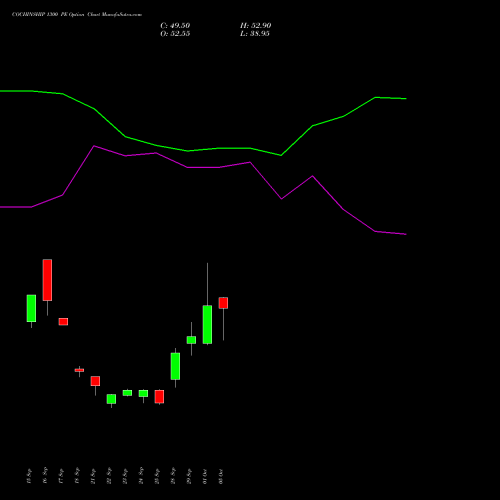Select the red candle above 25 Sep
This screenshot has width=500, height=500.
click(x=159, y=397)
